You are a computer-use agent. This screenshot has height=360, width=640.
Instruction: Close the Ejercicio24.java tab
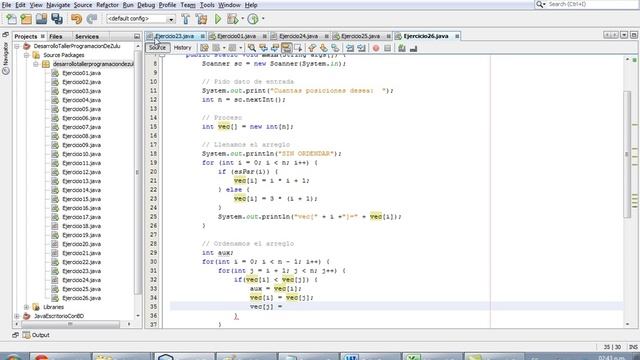[x=326, y=36]
